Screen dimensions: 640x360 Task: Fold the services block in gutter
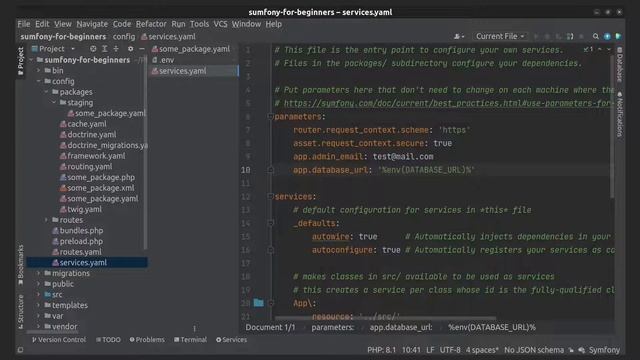270,197
